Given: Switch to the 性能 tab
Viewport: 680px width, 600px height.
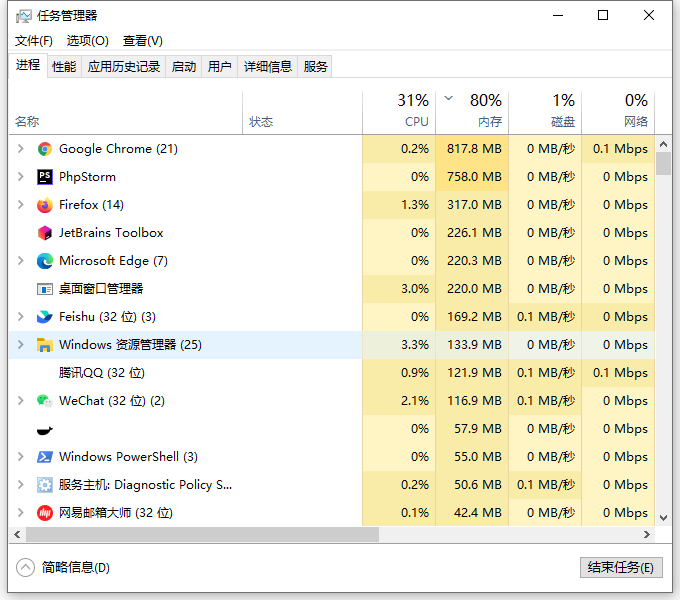Looking at the screenshot, I should (x=64, y=67).
